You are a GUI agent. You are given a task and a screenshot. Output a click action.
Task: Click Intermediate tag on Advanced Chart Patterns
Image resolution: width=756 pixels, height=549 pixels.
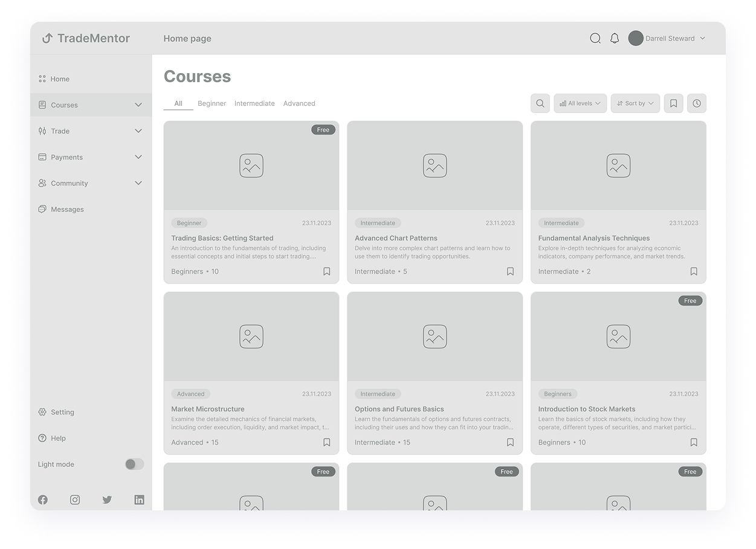click(378, 223)
